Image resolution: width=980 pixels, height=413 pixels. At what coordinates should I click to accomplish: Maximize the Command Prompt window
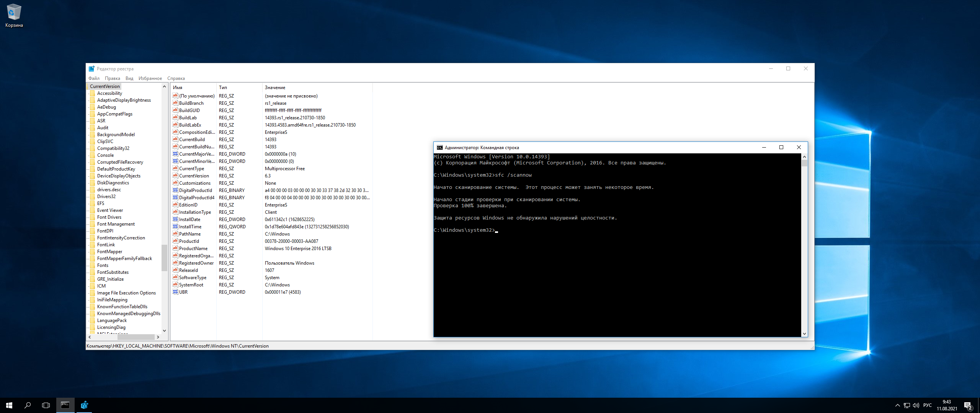pyautogui.click(x=781, y=148)
